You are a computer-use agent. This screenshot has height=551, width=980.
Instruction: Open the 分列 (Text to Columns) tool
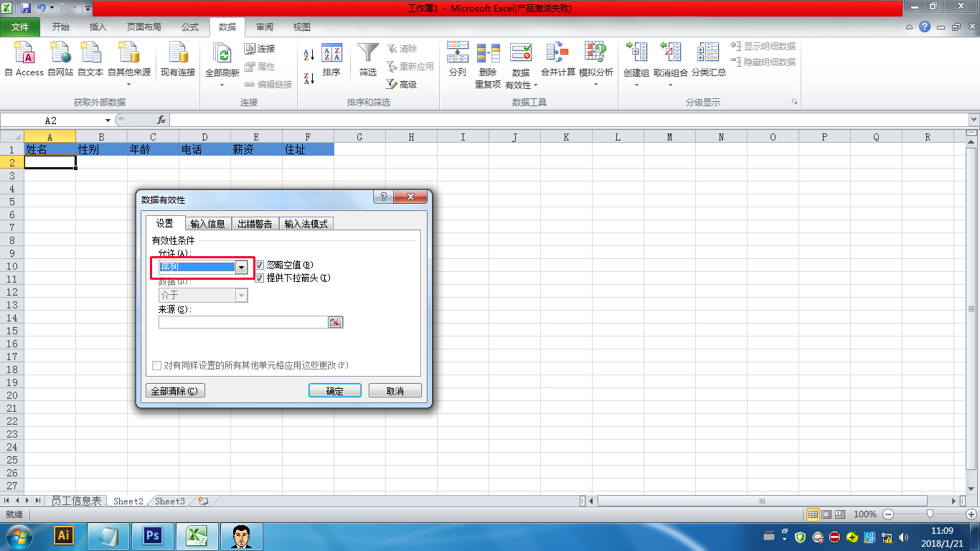pos(457,61)
